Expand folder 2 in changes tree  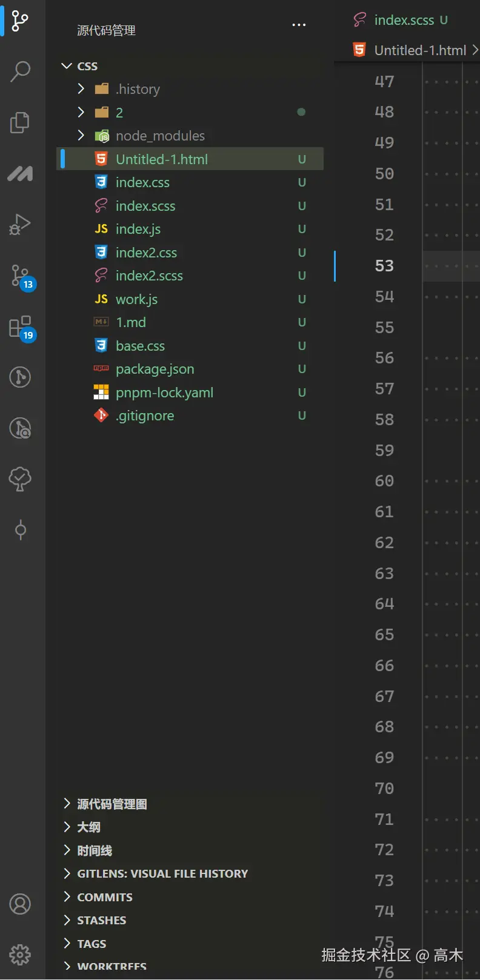(x=81, y=112)
